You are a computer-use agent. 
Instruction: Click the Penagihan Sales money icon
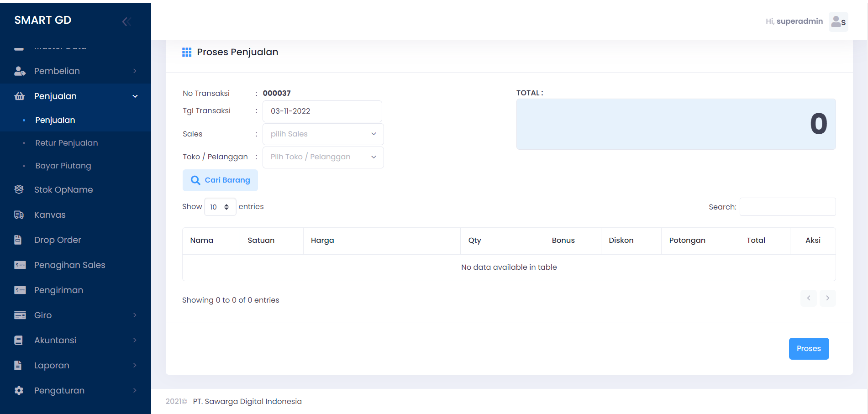point(20,265)
